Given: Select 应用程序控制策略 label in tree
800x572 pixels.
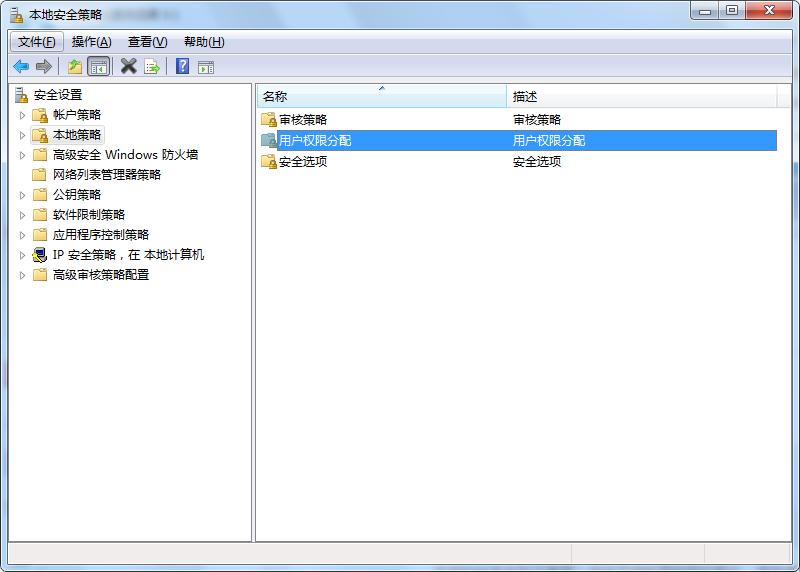Looking at the screenshot, I should click(101, 235).
